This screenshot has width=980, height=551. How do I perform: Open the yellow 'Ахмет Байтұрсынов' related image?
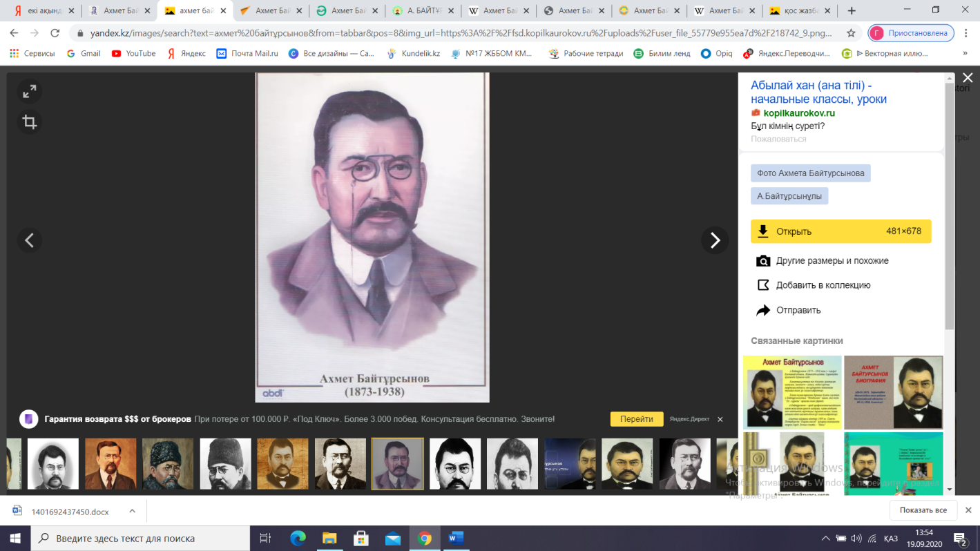click(792, 392)
